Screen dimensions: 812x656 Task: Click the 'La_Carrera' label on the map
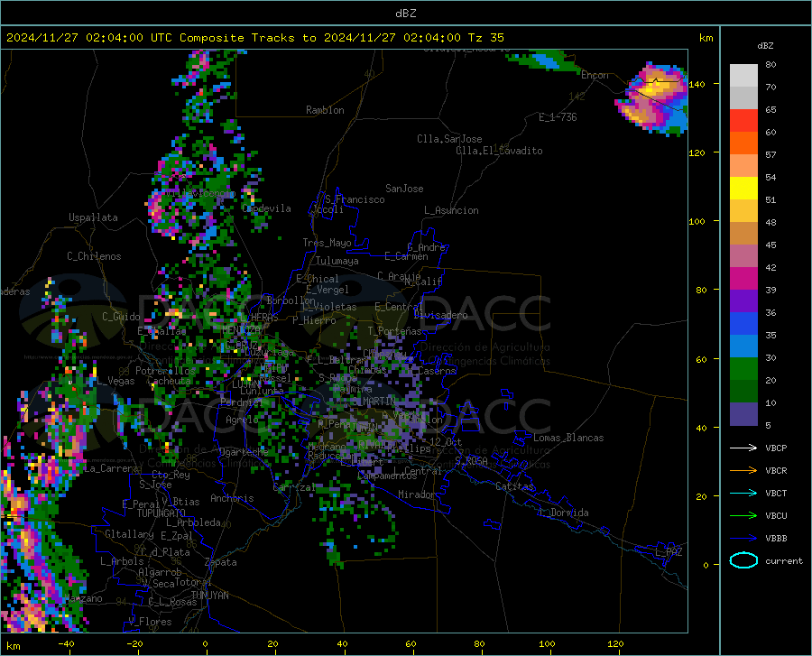[x=111, y=468]
